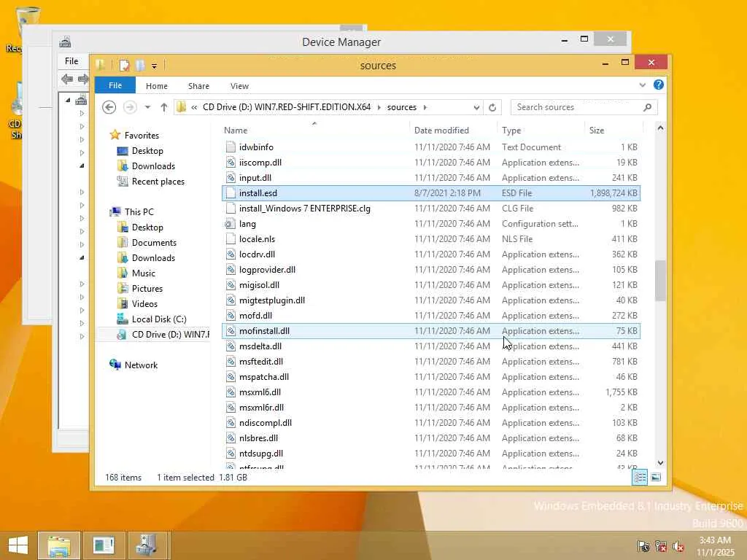Open Music folder under This PC
Viewport: 747px width, 560px height.
144,273
